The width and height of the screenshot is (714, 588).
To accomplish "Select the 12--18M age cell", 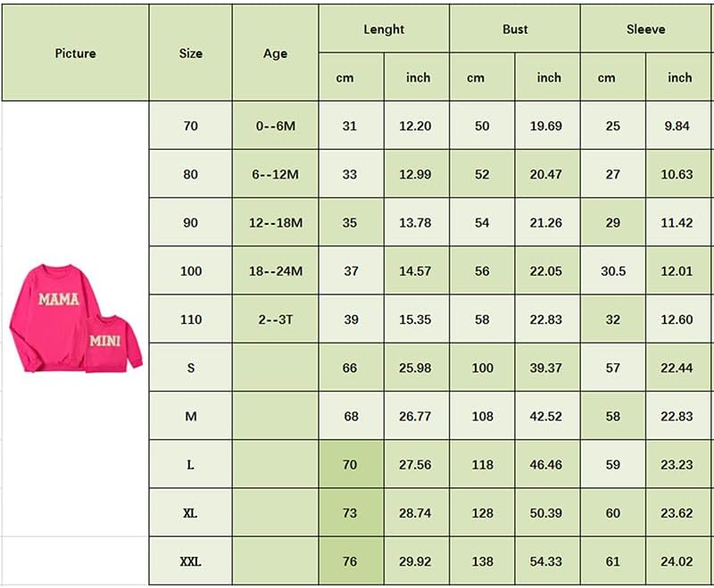I will [275, 222].
